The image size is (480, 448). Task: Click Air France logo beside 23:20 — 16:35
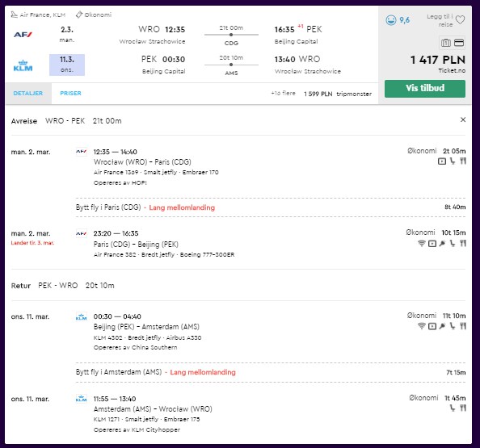(x=81, y=233)
